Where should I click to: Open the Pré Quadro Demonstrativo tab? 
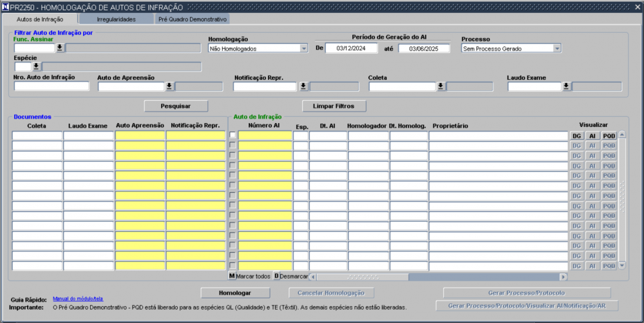(192, 19)
